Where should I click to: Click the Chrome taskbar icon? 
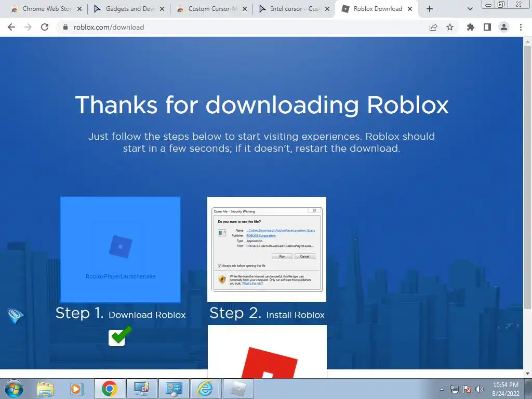109,389
